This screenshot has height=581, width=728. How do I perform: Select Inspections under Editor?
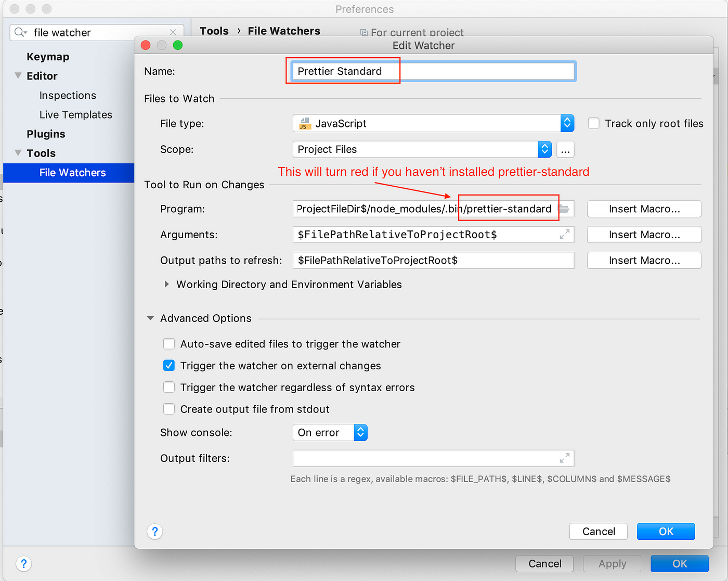pyautogui.click(x=68, y=95)
